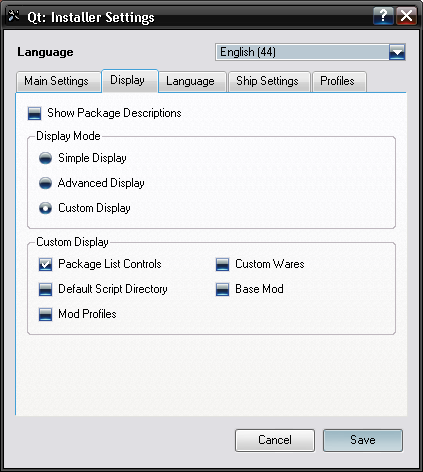The height and width of the screenshot is (472, 423).
Task: Click the language dropdown arrow button
Action: [x=397, y=52]
